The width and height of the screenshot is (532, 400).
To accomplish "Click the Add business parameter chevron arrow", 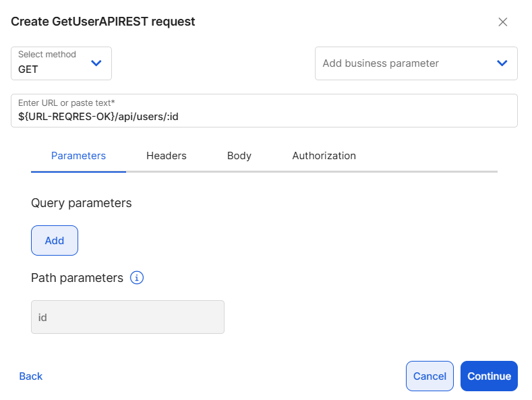I will [502, 63].
